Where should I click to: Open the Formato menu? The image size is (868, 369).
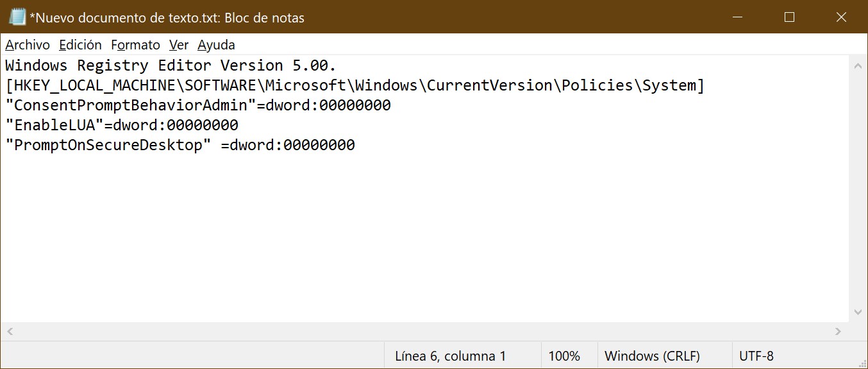(x=135, y=45)
